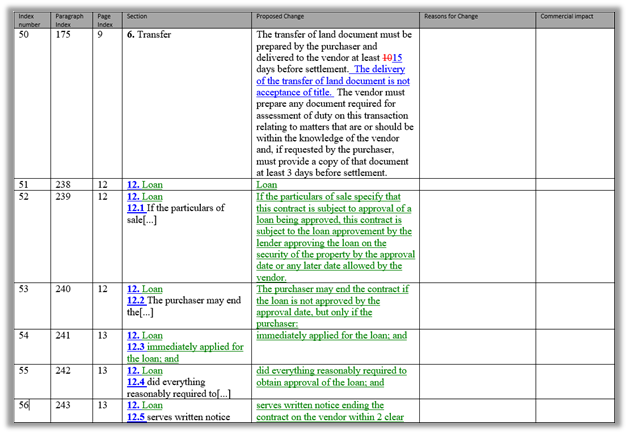This screenshot has width=628, height=434.
Task: Click the 'Paragraph Index' column header
Action: click(71, 20)
